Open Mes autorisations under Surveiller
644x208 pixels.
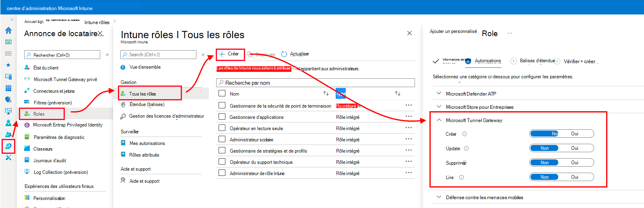coord(147,143)
